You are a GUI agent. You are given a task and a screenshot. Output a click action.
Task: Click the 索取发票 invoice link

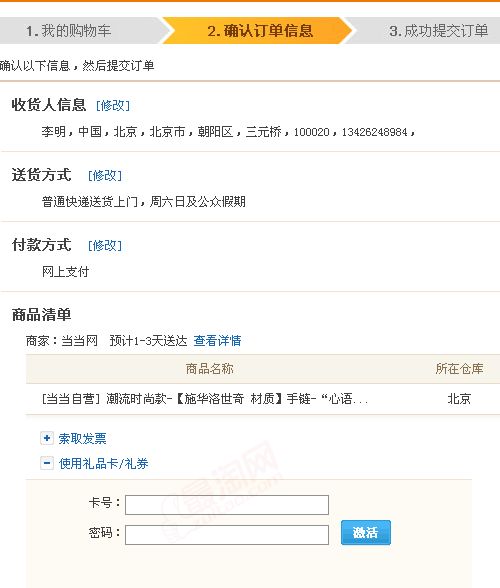click(83, 438)
